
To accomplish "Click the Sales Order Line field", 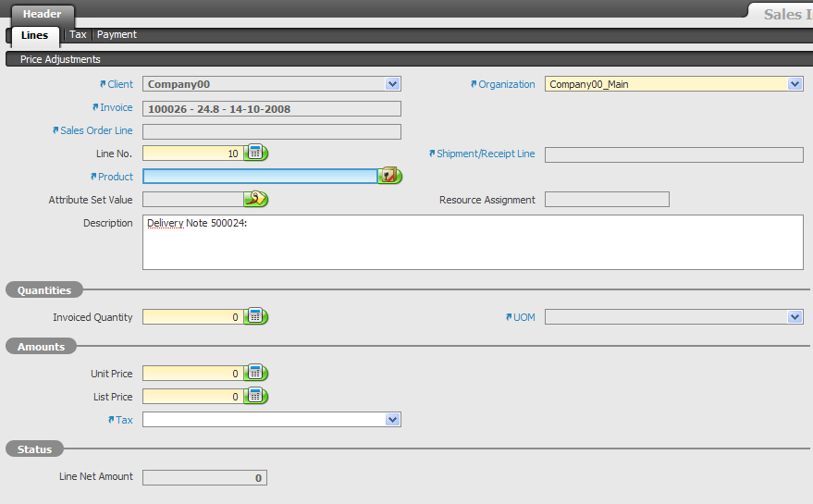I will (272, 131).
